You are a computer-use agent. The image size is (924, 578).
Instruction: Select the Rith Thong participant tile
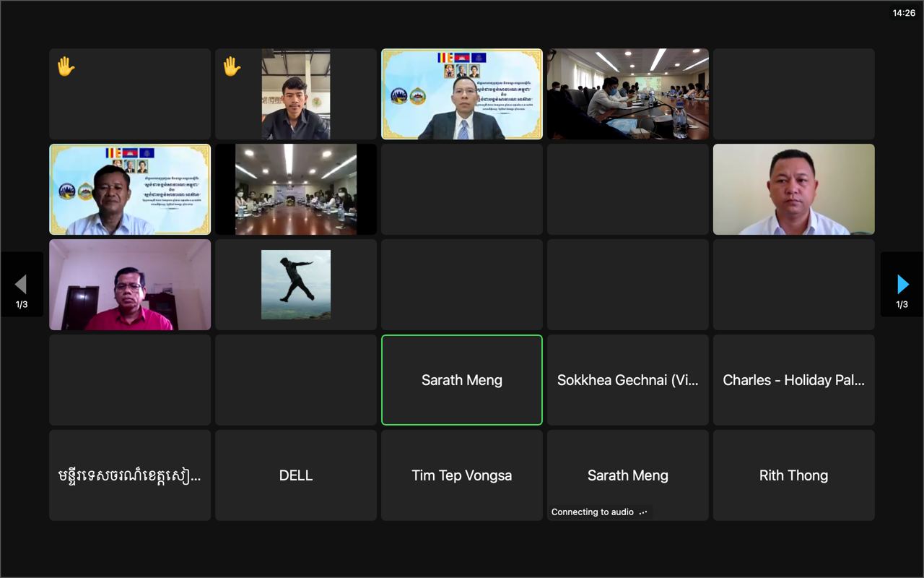793,475
